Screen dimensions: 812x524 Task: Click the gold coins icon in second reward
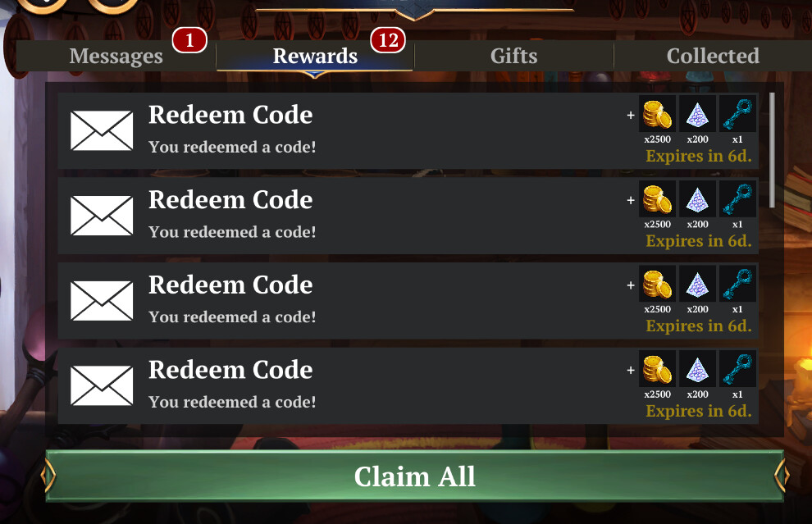pyautogui.click(x=657, y=198)
